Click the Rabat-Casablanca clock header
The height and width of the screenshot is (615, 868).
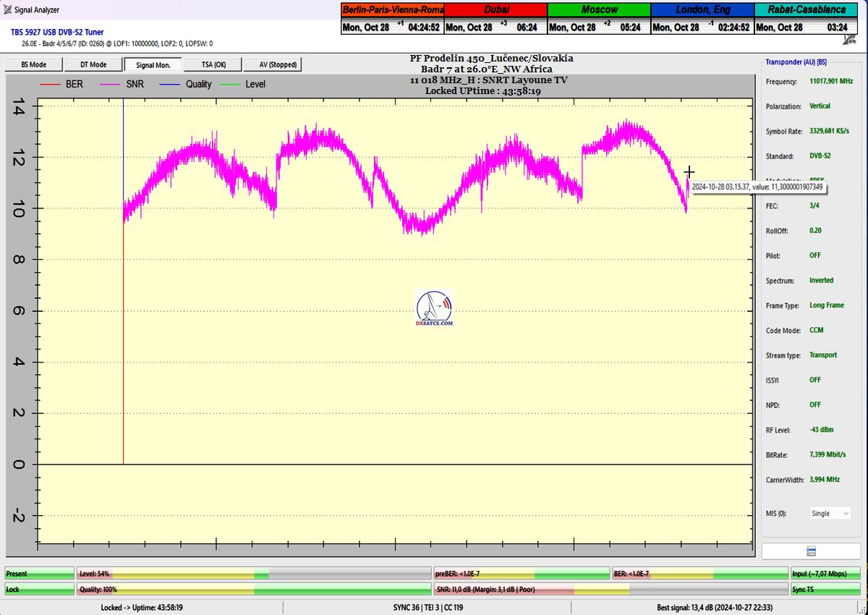coord(805,10)
